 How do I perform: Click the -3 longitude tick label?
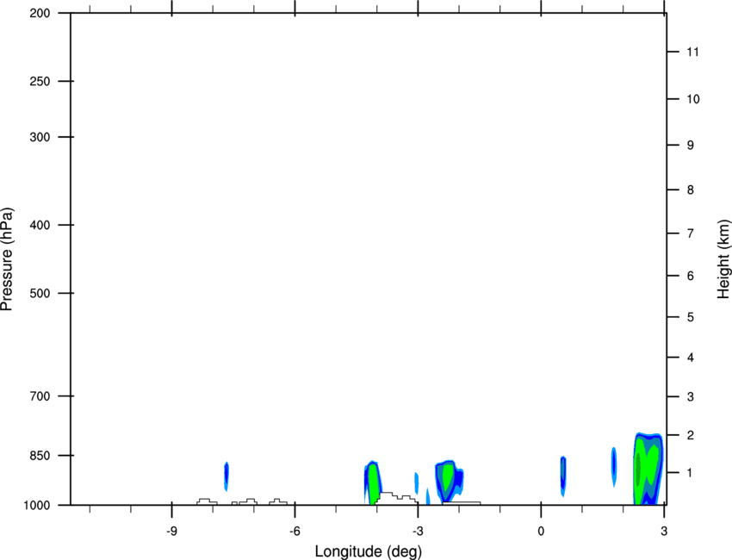click(418, 532)
